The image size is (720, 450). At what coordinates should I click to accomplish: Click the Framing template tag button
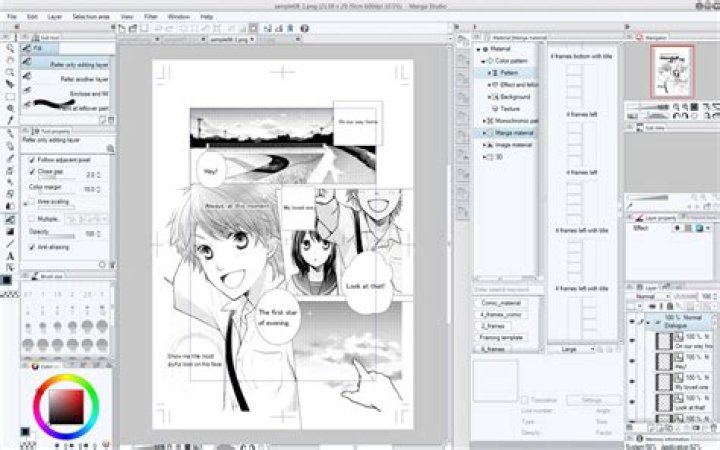point(501,338)
